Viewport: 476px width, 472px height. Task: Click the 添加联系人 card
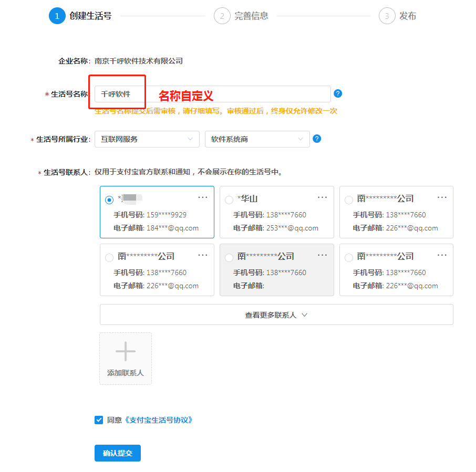[x=126, y=359]
